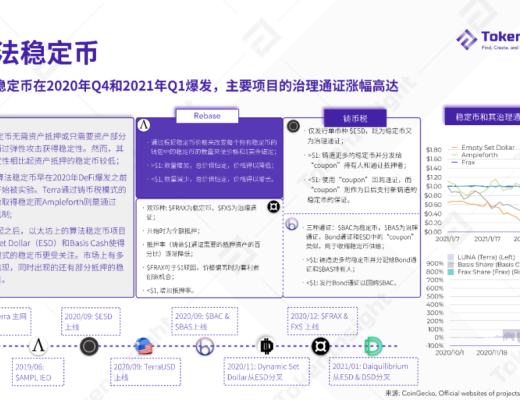Click the last bullet mentioning Bond and $BAC

tap(352, 283)
